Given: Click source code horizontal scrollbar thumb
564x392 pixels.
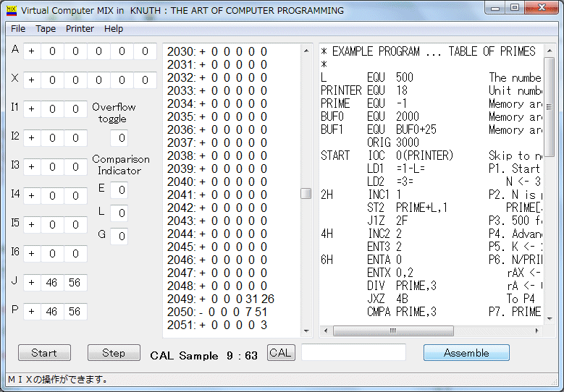Looking at the screenshot, I should coord(393,331).
